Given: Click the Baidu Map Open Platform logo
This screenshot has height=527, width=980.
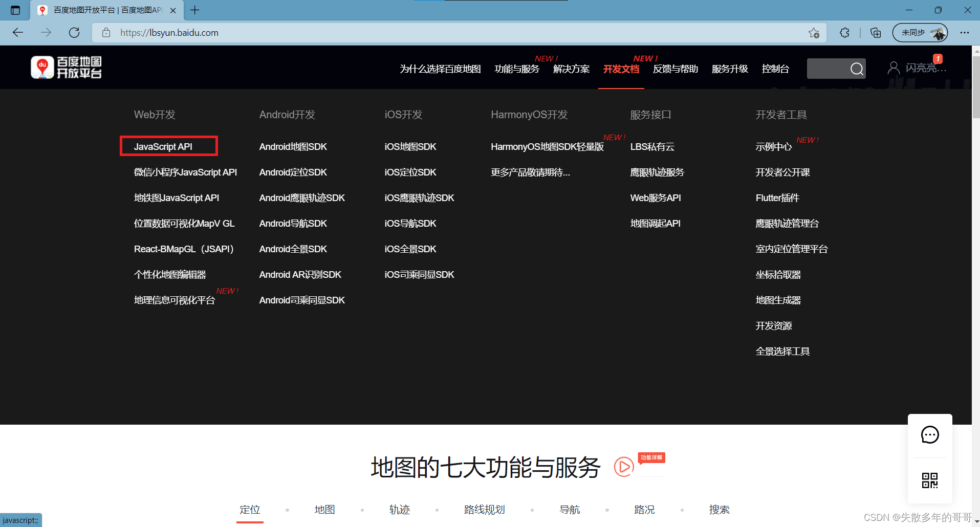Looking at the screenshot, I should coord(66,68).
